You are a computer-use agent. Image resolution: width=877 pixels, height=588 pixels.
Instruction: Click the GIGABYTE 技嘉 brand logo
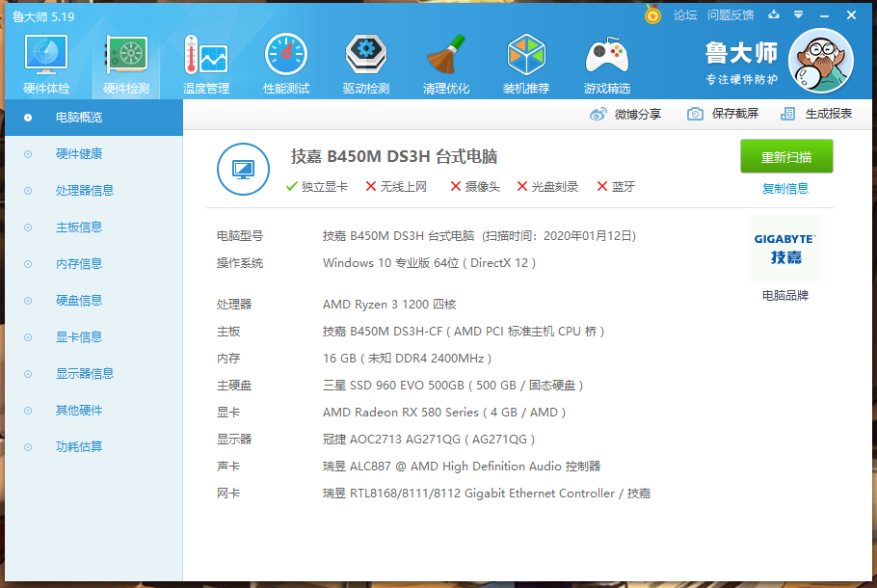tap(785, 249)
